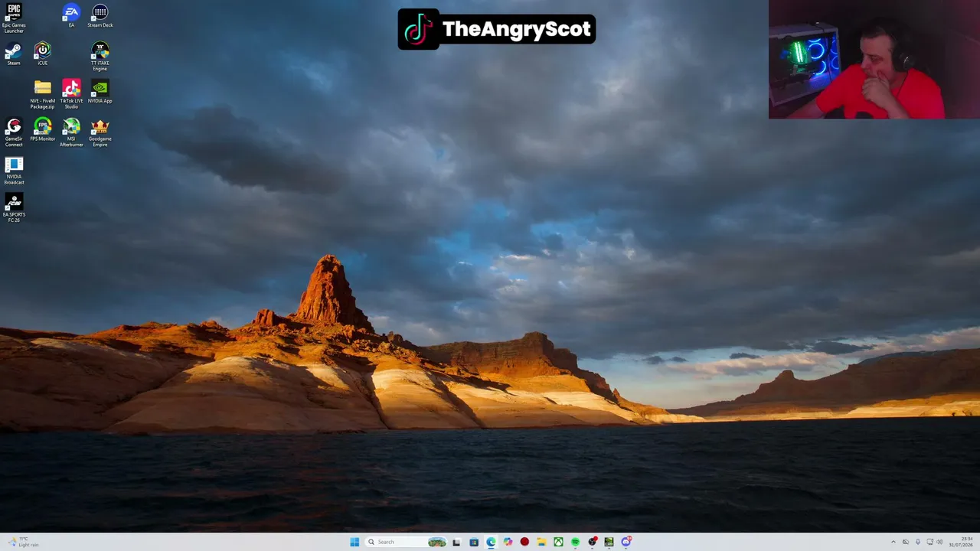Select the GameSir Connect shortcut

click(x=14, y=132)
